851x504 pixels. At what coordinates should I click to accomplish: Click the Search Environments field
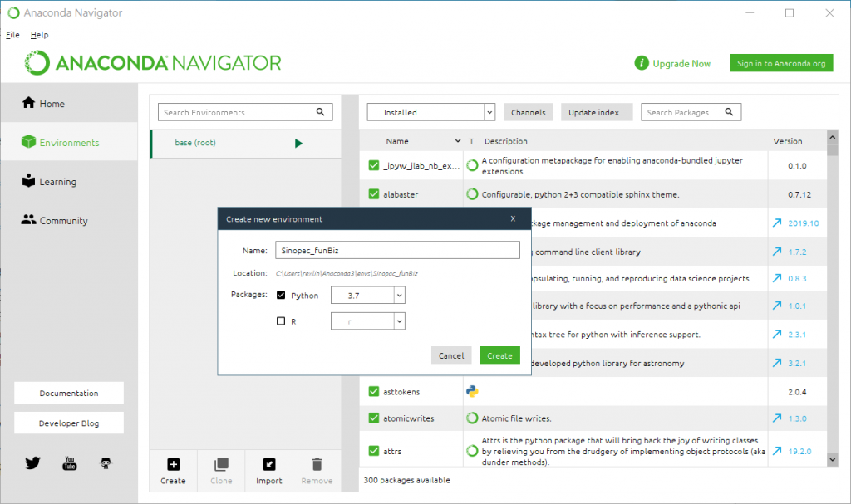[245, 112]
